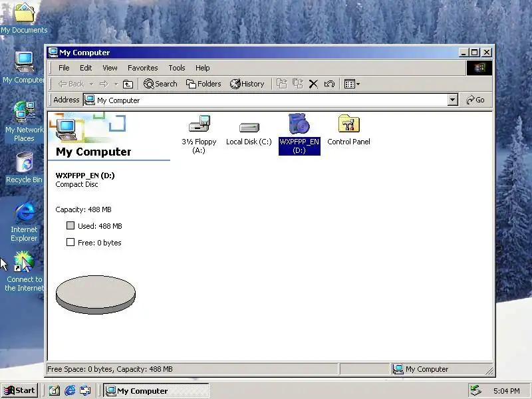Launch Internet Explorer from quick launch

tap(70, 390)
